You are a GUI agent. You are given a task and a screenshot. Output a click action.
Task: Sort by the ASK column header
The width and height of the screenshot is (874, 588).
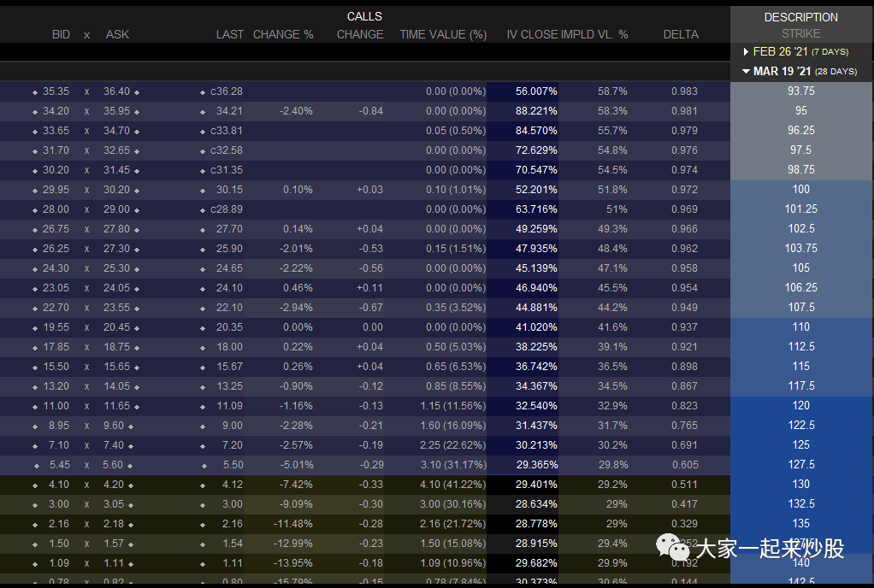117,34
